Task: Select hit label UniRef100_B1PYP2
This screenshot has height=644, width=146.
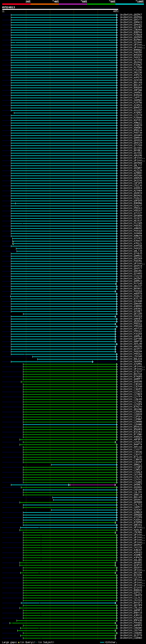Action: pyautogui.click(x=131, y=120)
